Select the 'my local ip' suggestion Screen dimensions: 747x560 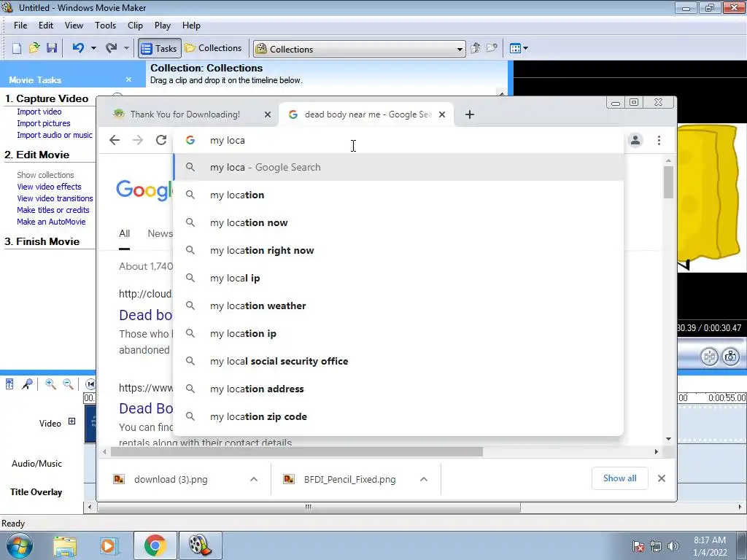pos(398,278)
